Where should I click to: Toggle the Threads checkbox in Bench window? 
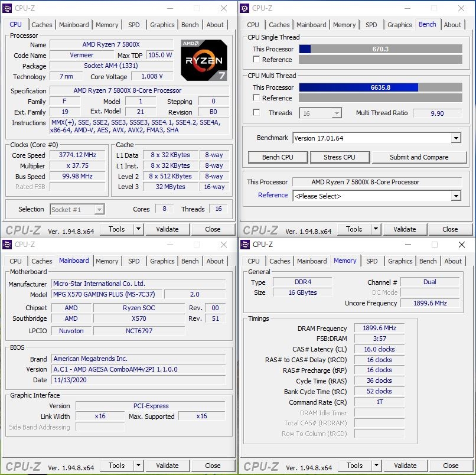256,112
